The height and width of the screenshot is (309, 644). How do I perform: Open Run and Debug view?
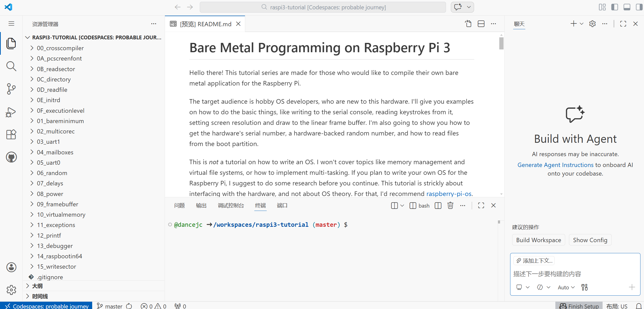pyautogui.click(x=11, y=112)
